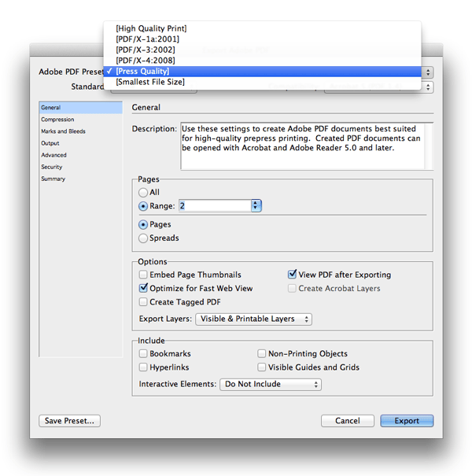472x476 pixels.
Task: Enable Embed Page Thumbnails
Action: [x=143, y=275]
